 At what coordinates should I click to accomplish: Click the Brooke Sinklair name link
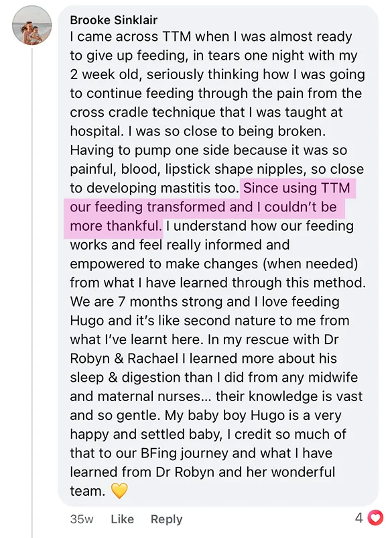(x=113, y=20)
